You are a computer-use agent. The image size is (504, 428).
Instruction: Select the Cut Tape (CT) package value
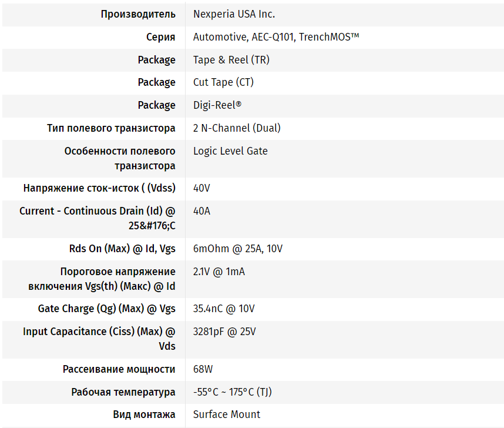223,82
